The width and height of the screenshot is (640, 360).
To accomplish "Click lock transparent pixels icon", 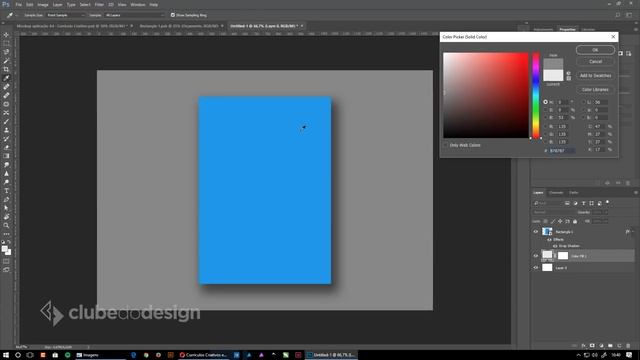I will coord(545,221).
